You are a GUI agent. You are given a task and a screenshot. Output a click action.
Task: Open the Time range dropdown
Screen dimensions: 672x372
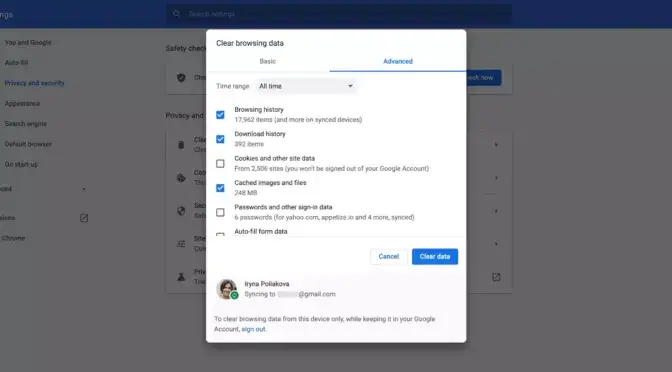[x=306, y=86]
